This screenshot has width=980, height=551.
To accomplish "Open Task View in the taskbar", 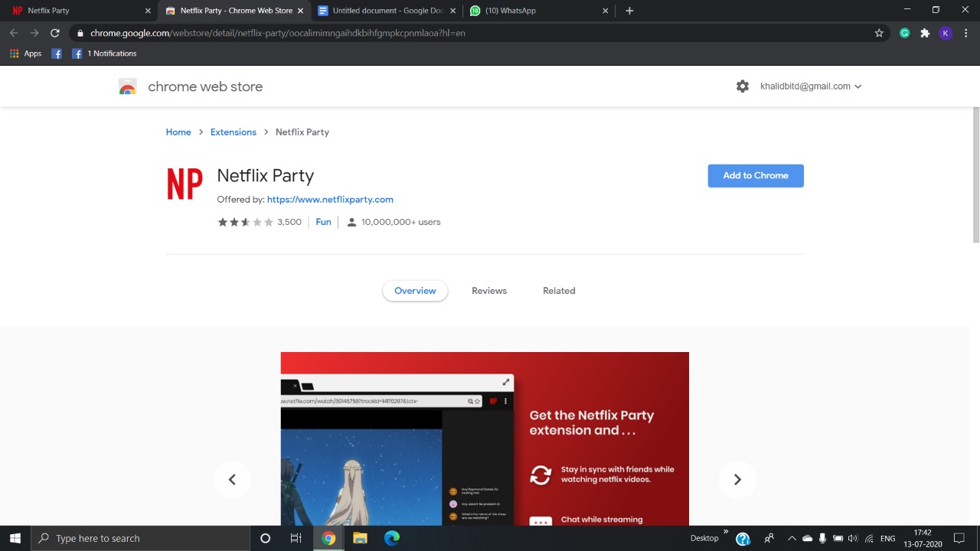I will point(296,538).
